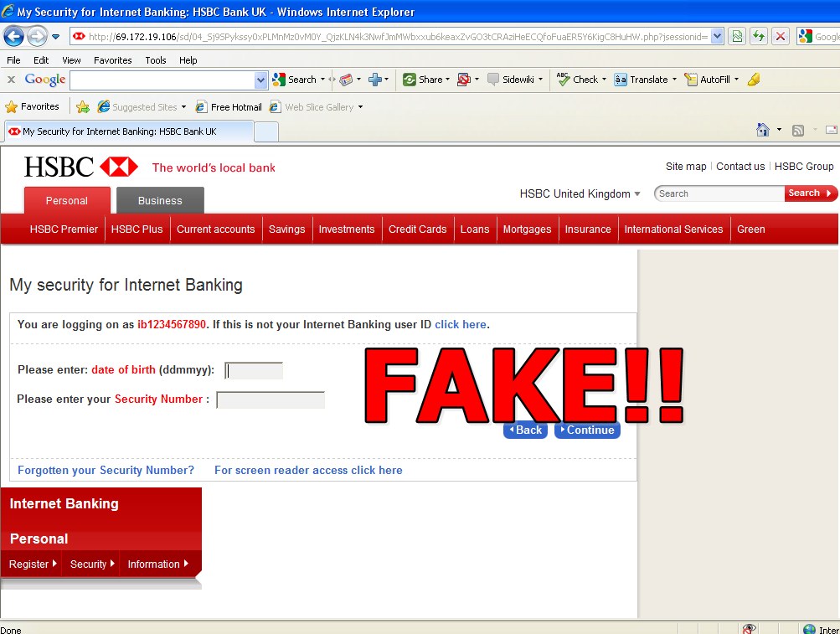Viewport: 840px width, 634px height.
Task: Open HSBC Premier navigation item
Action: [64, 229]
